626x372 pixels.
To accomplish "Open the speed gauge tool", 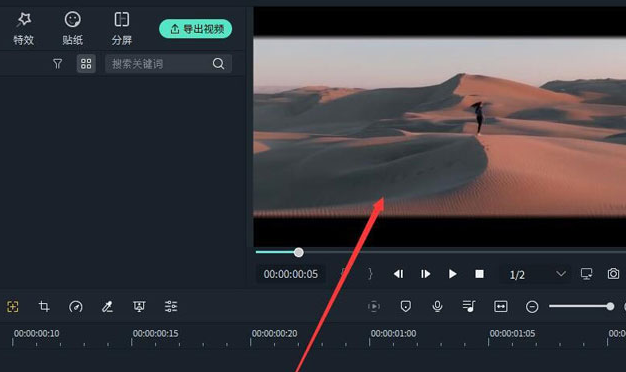I will (76, 307).
